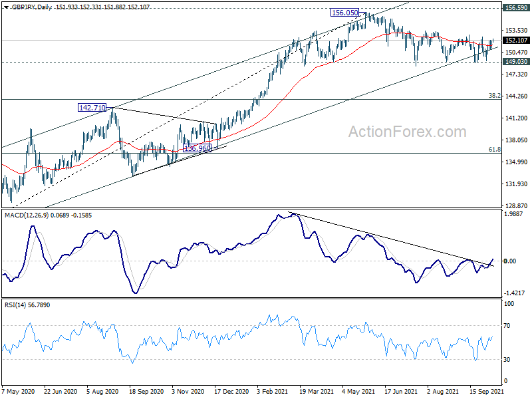Click the RSI 70 level label
532x399 pixels.
point(507,326)
